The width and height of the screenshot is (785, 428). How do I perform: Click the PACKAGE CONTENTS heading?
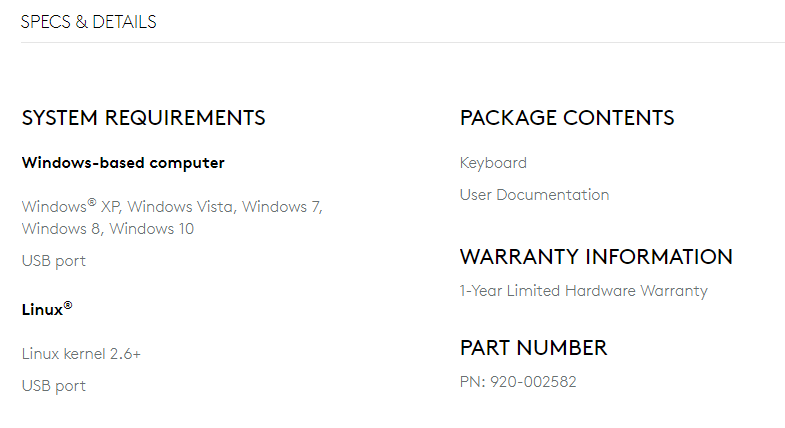566,118
